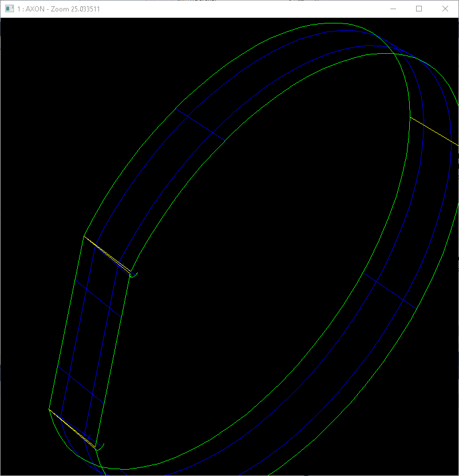
Task: Click the short blue isoline crossing the upper-left ring band
Action: (x=199, y=125)
